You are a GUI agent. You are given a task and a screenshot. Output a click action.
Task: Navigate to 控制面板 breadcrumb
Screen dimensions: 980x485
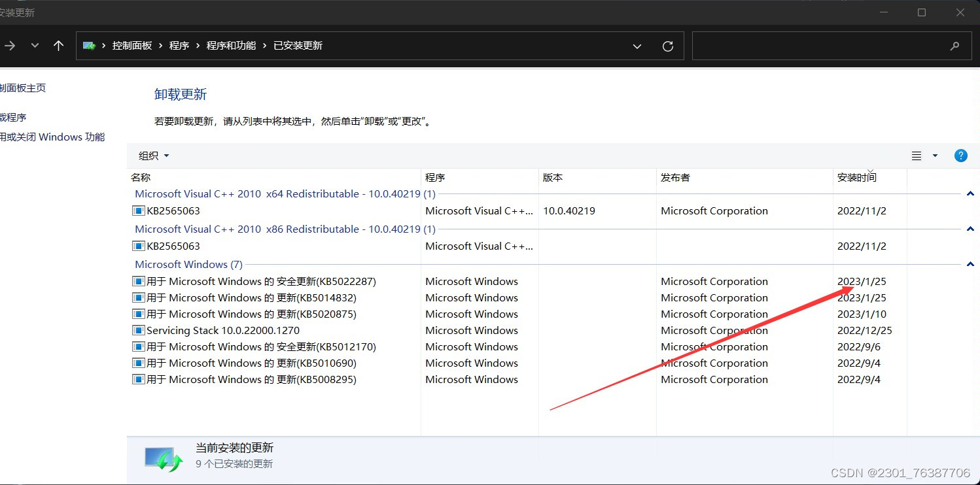click(132, 46)
